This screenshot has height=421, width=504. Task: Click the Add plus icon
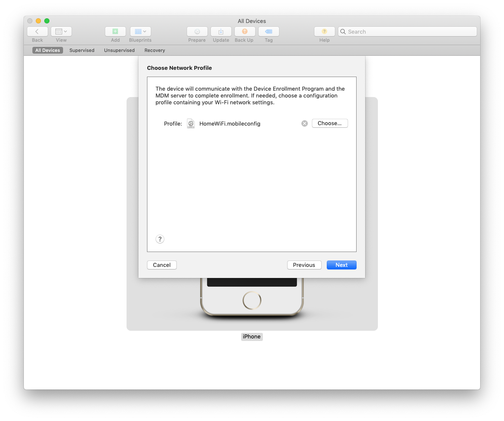115,32
